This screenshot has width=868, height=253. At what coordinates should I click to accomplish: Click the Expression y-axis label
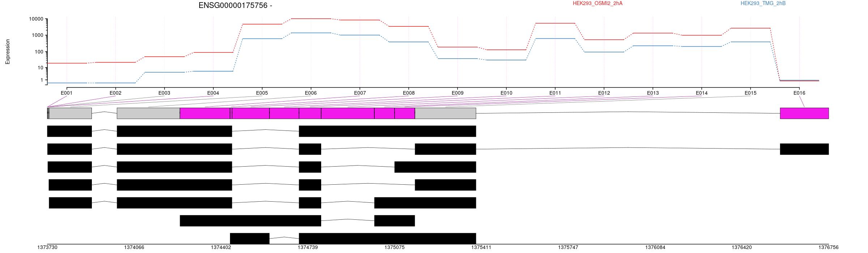coord(8,52)
